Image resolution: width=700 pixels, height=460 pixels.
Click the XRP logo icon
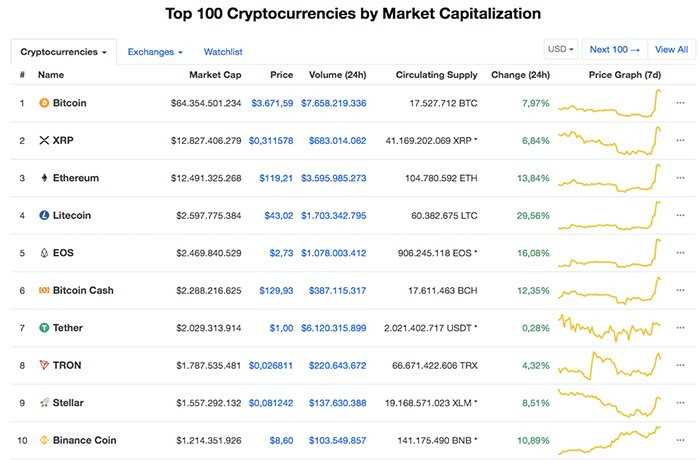tap(43, 141)
